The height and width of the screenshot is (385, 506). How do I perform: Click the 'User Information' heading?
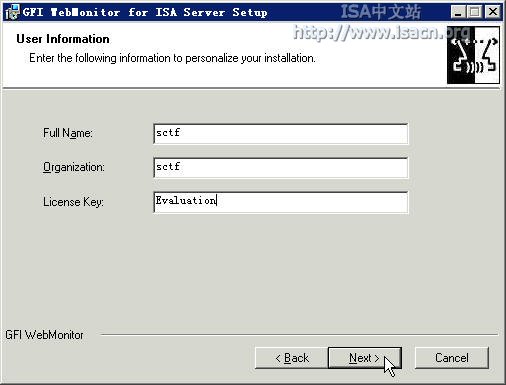(x=63, y=39)
